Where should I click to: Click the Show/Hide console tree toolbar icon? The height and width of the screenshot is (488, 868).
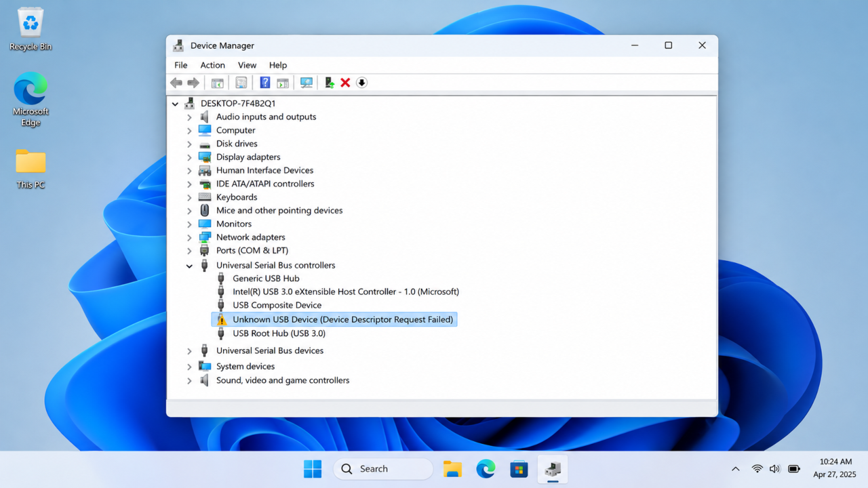point(217,83)
